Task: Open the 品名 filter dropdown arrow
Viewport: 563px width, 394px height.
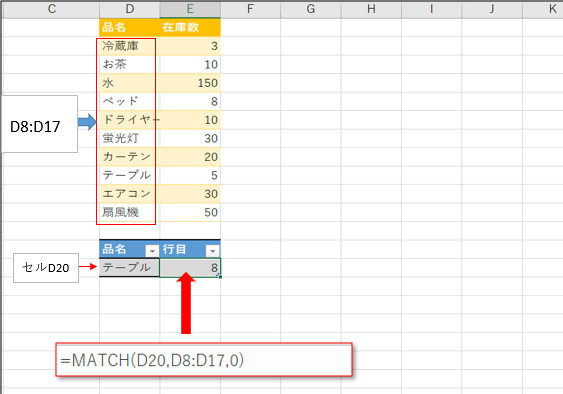Action: coord(152,251)
